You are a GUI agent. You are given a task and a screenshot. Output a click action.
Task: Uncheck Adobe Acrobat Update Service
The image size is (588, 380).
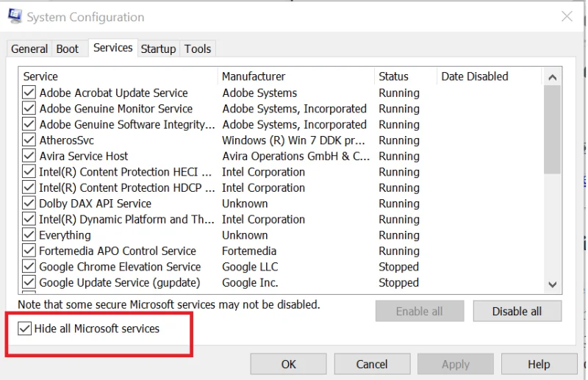[x=29, y=93]
